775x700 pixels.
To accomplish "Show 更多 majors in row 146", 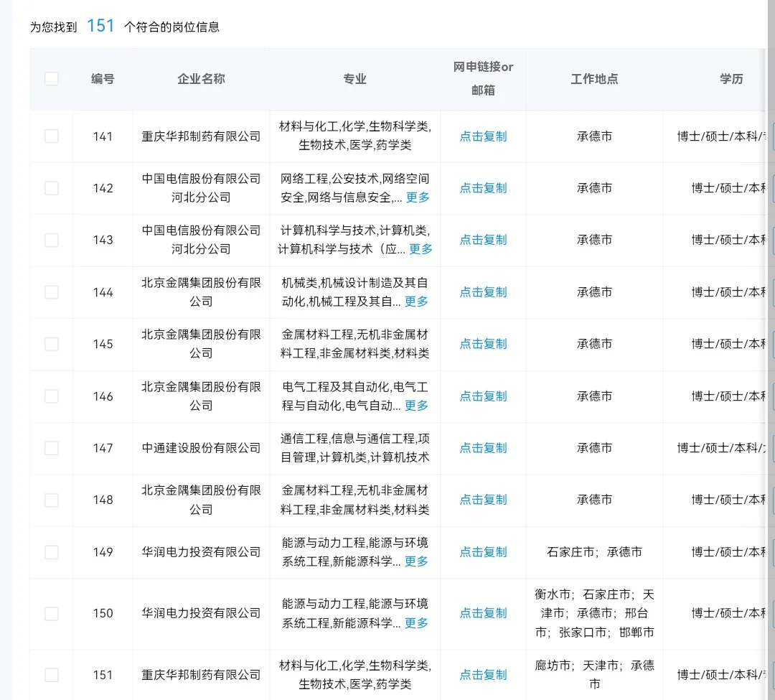I will click(416, 406).
